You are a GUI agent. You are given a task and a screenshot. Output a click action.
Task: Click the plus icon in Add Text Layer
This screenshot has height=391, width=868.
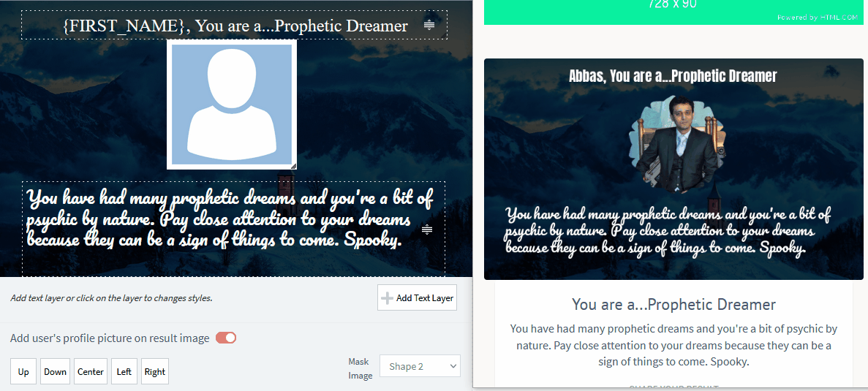[x=387, y=298]
